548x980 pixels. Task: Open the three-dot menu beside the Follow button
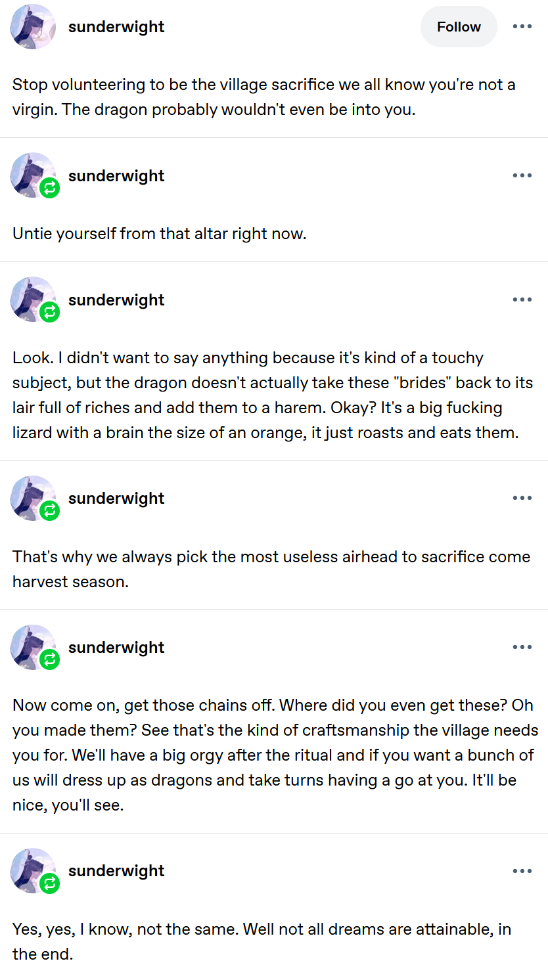(x=522, y=27)
